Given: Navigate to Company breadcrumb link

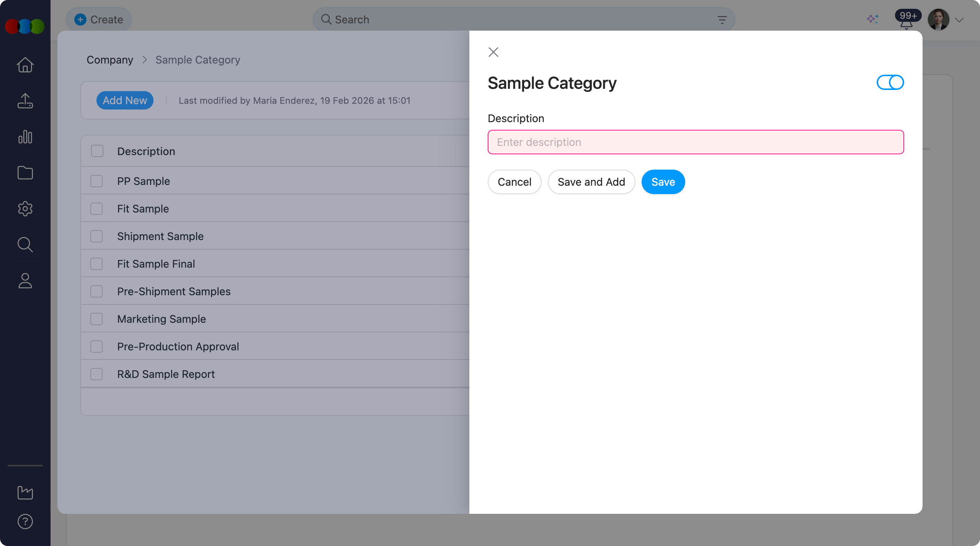Looking at the screenshot, I should point(110,60).
